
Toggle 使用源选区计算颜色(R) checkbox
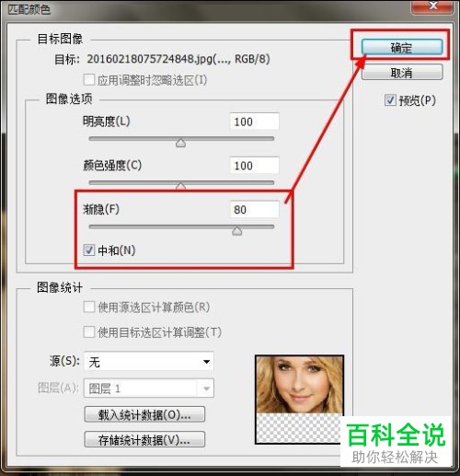88,307
